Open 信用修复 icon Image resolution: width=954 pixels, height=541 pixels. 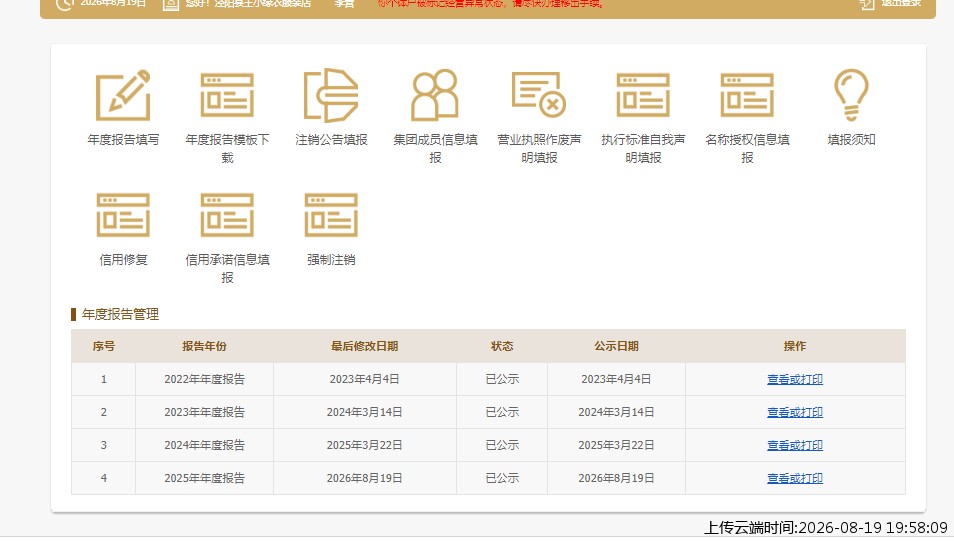(x=123, y=215)
